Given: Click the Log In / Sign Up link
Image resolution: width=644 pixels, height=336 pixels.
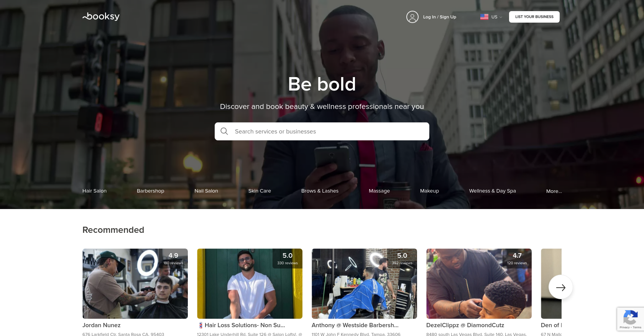Looking at the screenshot, I should point(439,17).
